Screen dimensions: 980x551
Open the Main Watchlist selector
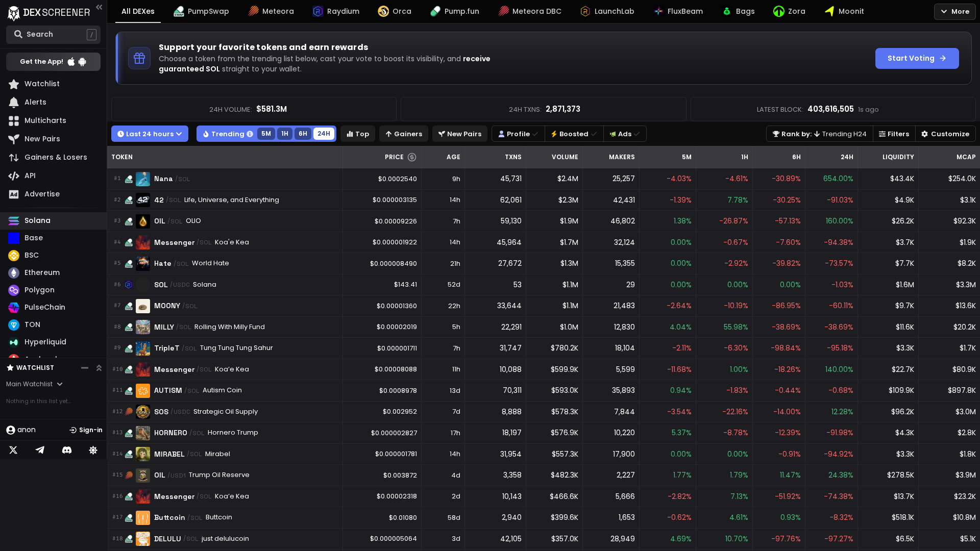click(x=34, y=384)
